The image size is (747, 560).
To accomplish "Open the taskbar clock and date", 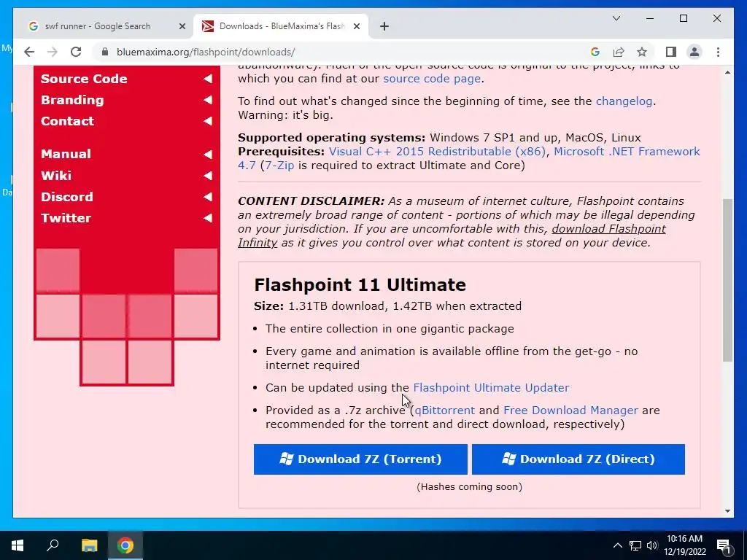I will tap(685, 545).
